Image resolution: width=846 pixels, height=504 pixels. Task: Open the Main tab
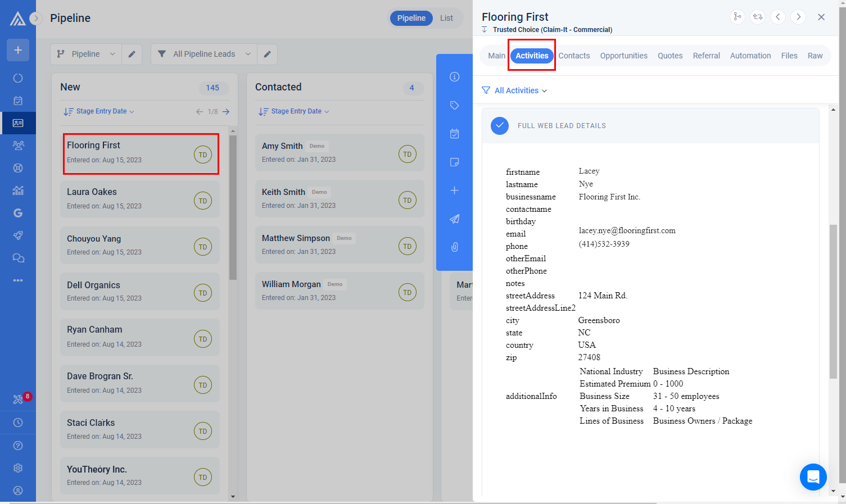point(497,56)
